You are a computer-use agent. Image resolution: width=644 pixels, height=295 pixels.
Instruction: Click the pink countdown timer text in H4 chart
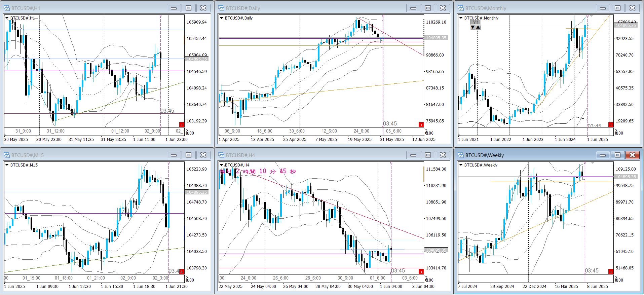[x=258, y=171]
